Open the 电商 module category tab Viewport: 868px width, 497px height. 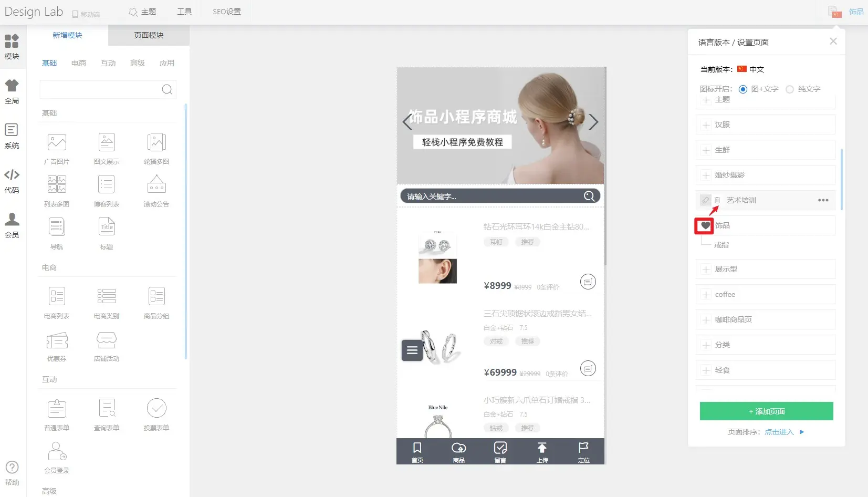pyautogui.click(x=79, y=63)
